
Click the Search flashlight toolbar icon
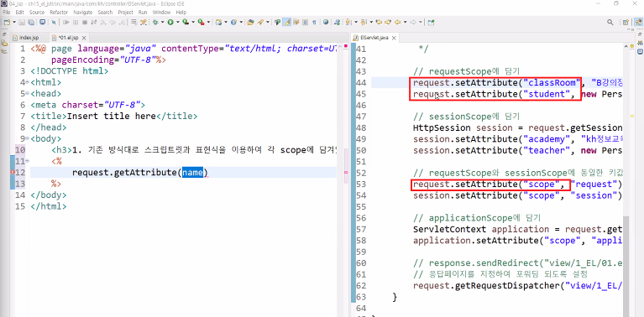pos(260,22)
